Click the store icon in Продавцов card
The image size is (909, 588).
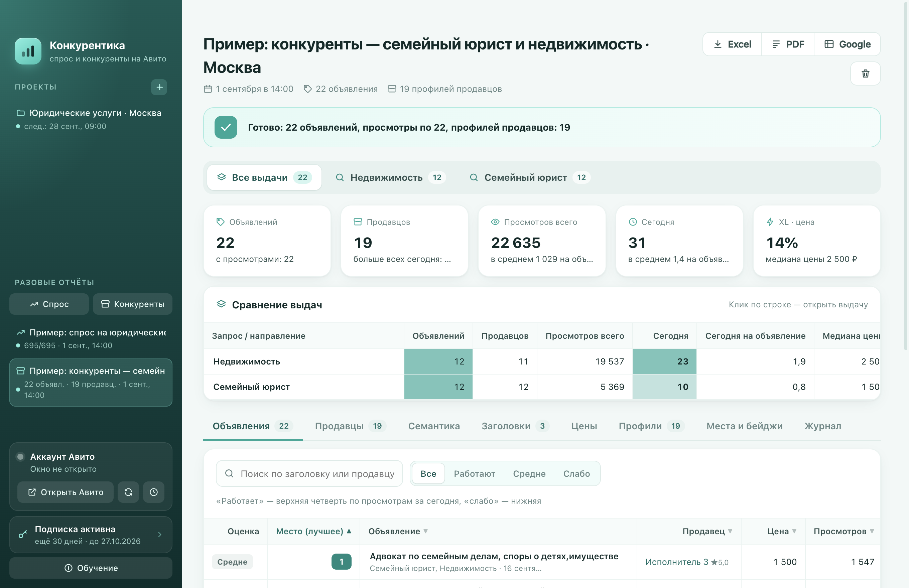click(x=358, y=222)
